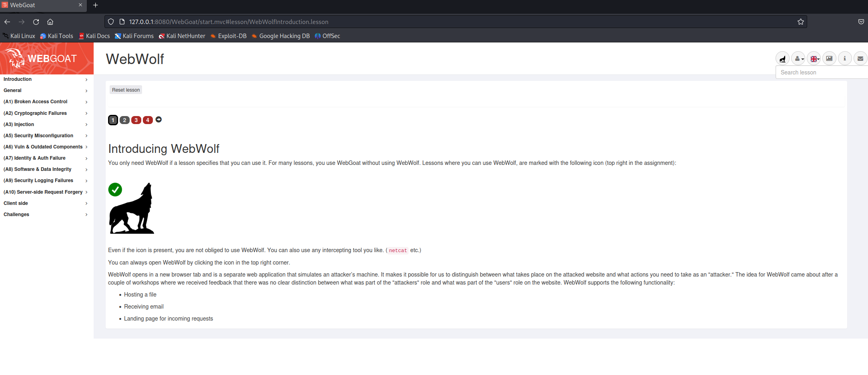Click the browser forward arrow
Image resolution: width=868 pixels, height=375 pixels.
(x=22, y=22)
